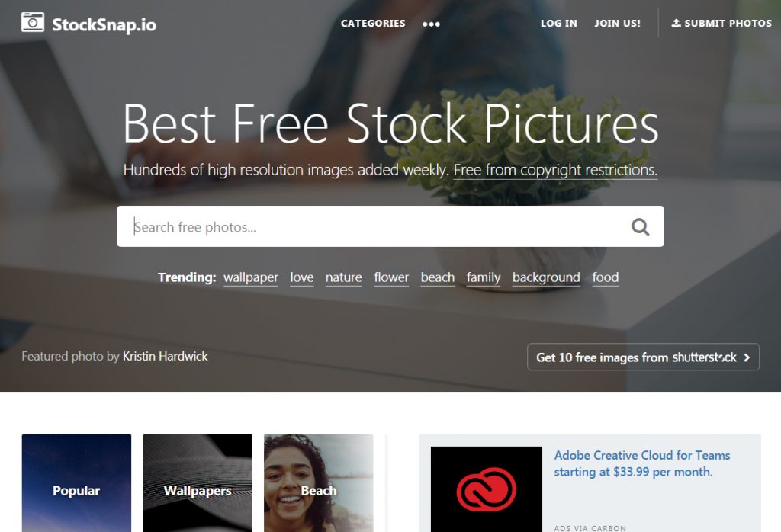Click the Adobe Creative Cloud logo ad image
The width and height of the screenshot is (781, 532).
[486, 489]
